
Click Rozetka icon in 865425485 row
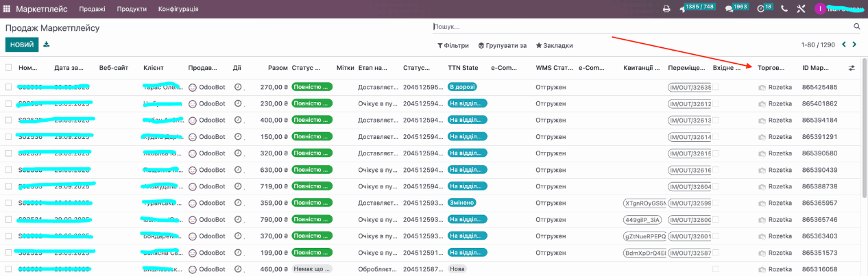click(x=762, y=88)
